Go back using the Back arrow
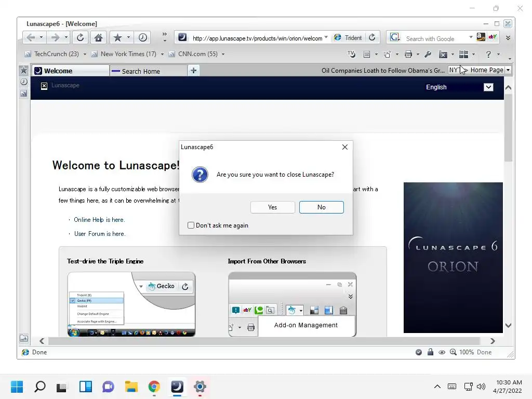 (x=31, y=37)
